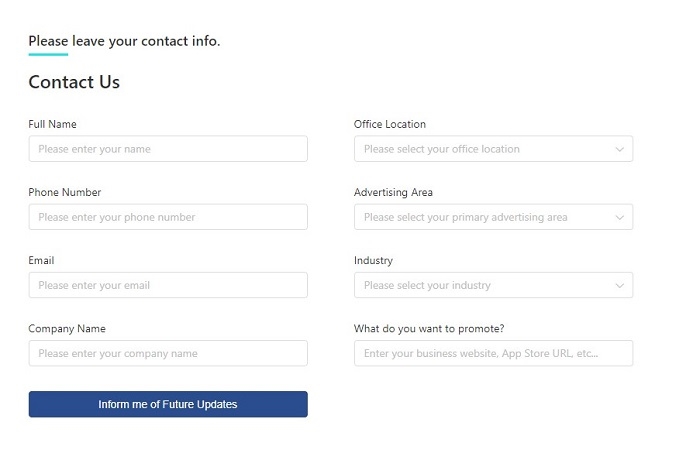The height and width of the screenshot is (467, 700).
Task: Click the Office Location label
Action: pyautogui.click(x=390, y=124)
